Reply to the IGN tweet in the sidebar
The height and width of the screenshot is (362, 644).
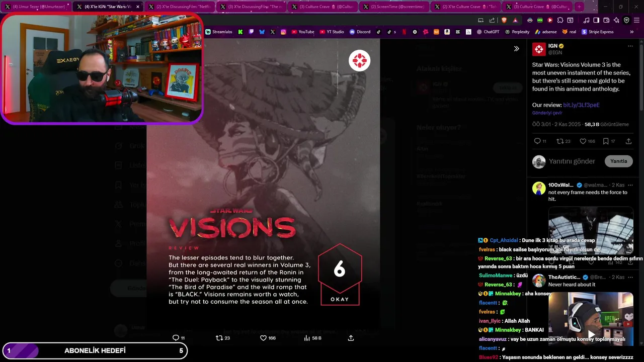537,141
